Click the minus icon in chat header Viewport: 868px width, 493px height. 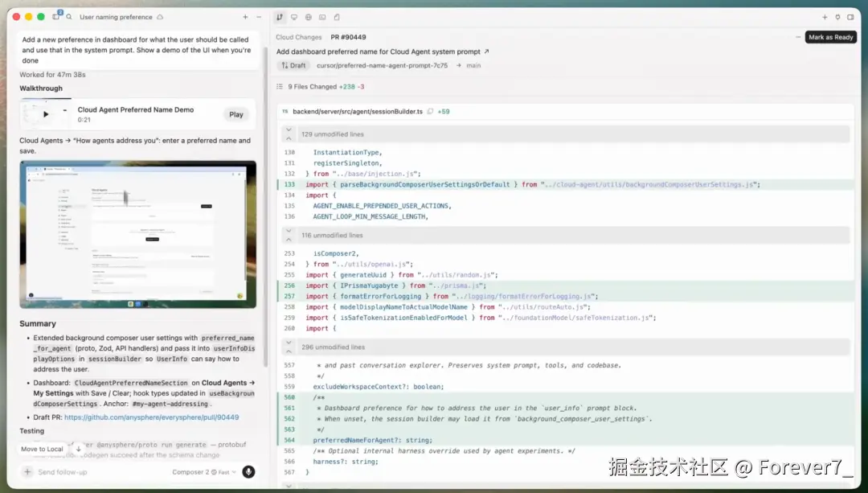(259, 17)
